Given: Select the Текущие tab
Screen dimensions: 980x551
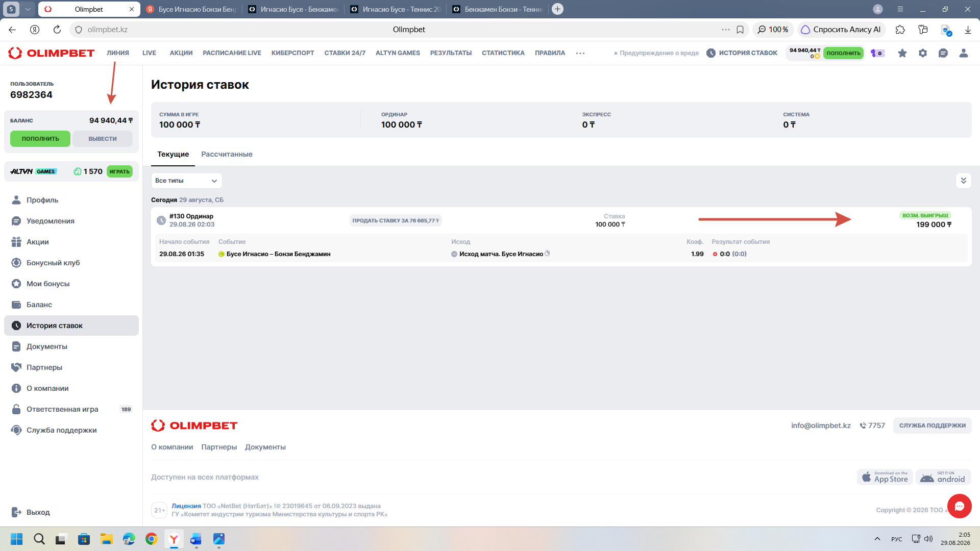Looking at the screenshot, I should click(x=173, y=154).
